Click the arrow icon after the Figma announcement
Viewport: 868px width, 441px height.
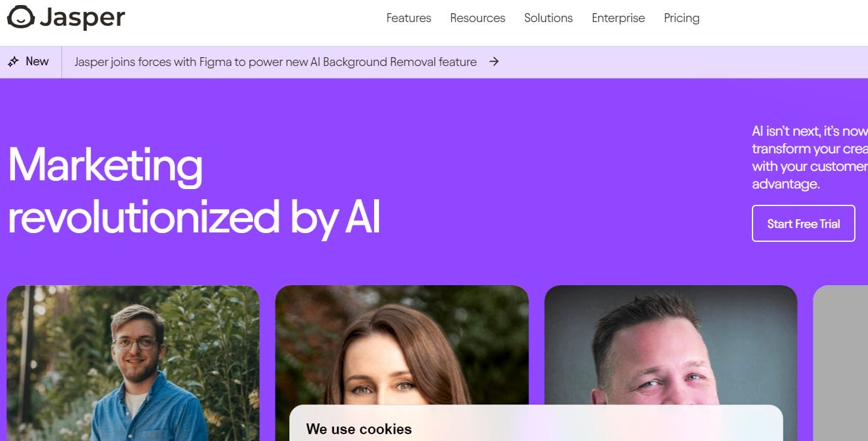pos(494,62)
